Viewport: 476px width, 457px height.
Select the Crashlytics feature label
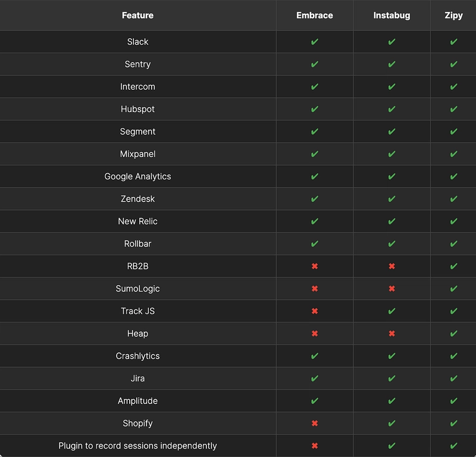[x=137, y=356]
